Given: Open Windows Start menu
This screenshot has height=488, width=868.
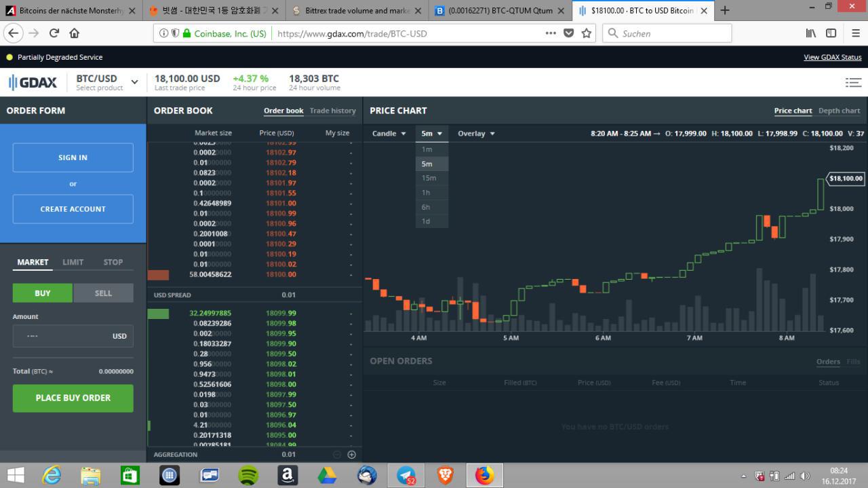Looking at the screenshot, I should coord(15,476).
